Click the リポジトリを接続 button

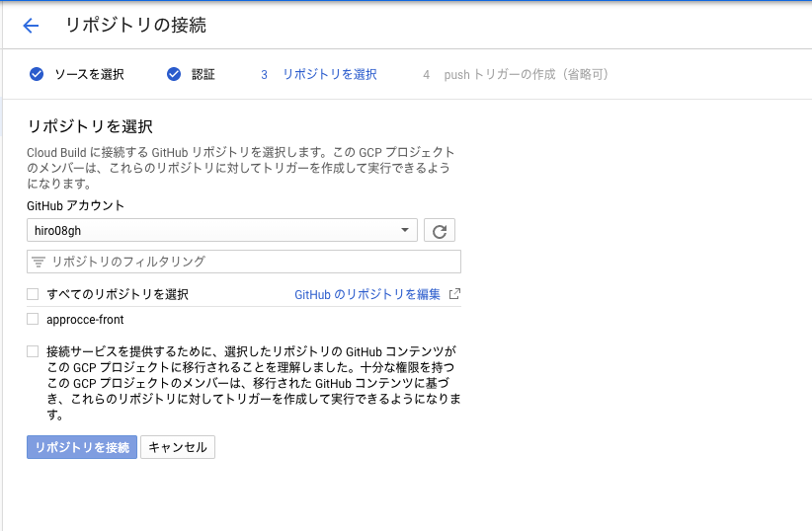(82, 447)
